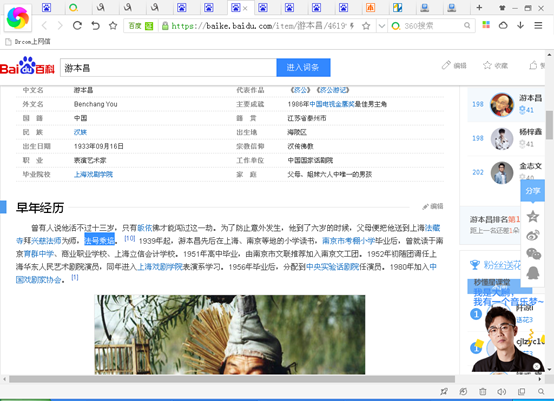Image resolution: width=554 pixels, height=401 pixels.
Task: Click the green lock security icon
Action: pyautogui.click(x=165, y=26)
